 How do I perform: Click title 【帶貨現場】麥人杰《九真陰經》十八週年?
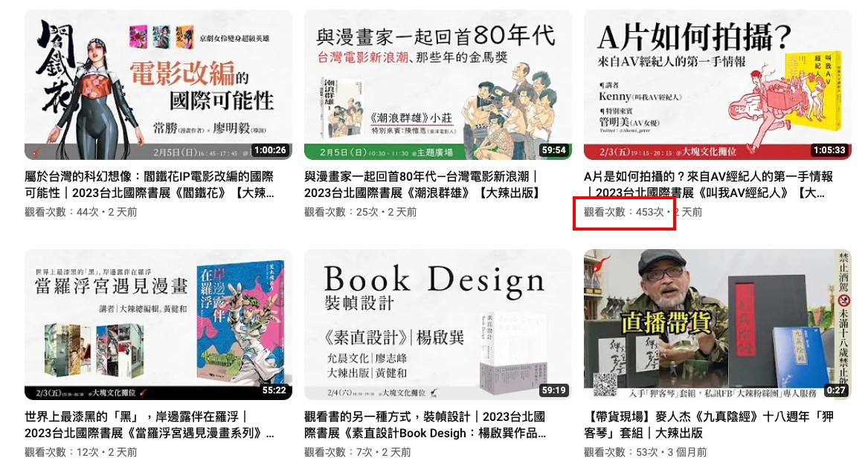pyautogui.click(x=709, y=425)
